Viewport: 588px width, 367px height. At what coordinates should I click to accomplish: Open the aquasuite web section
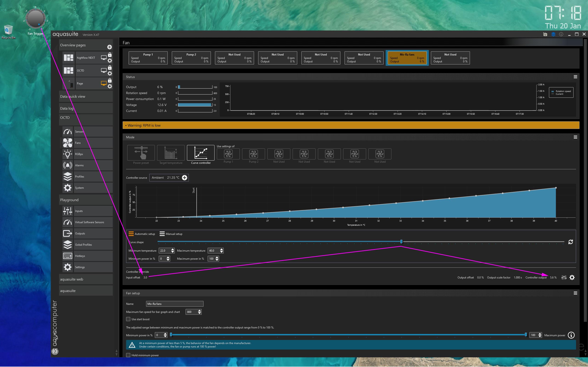(x=72, y=279)
